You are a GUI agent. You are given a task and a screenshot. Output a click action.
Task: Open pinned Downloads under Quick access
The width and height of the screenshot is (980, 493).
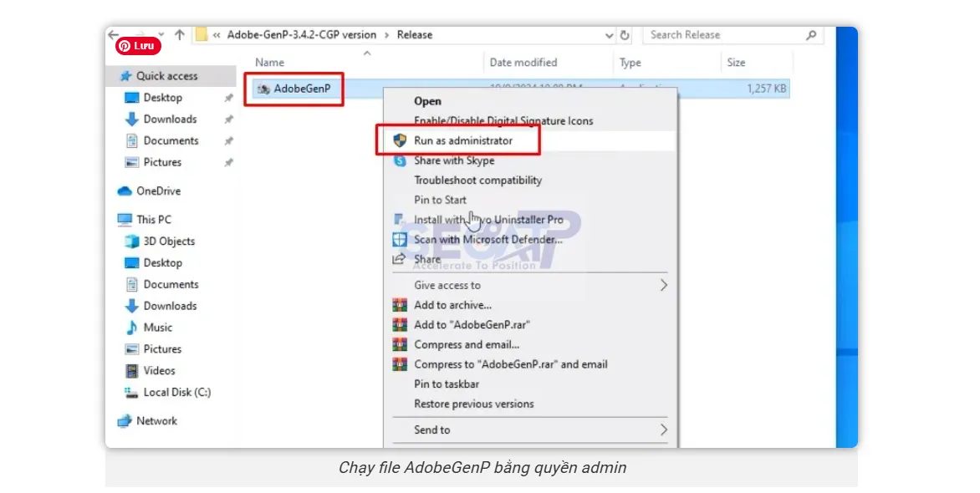(x=170, y=119)
